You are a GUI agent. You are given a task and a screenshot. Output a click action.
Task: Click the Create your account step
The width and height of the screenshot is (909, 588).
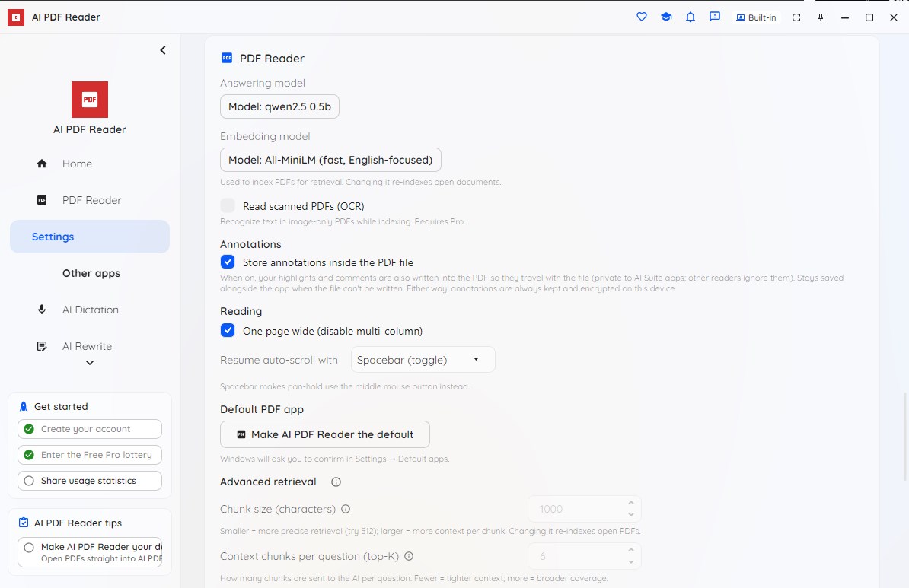[89, 429]
